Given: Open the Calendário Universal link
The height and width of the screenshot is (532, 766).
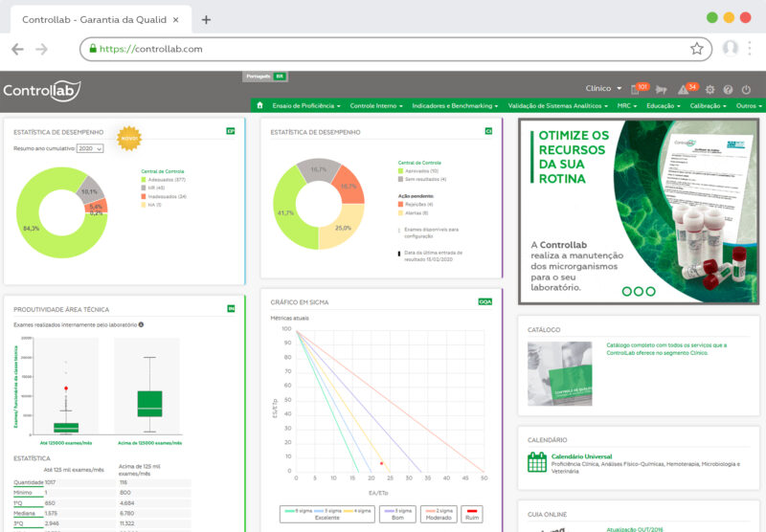Looking at the screenshot, I should tap(581, 456).
